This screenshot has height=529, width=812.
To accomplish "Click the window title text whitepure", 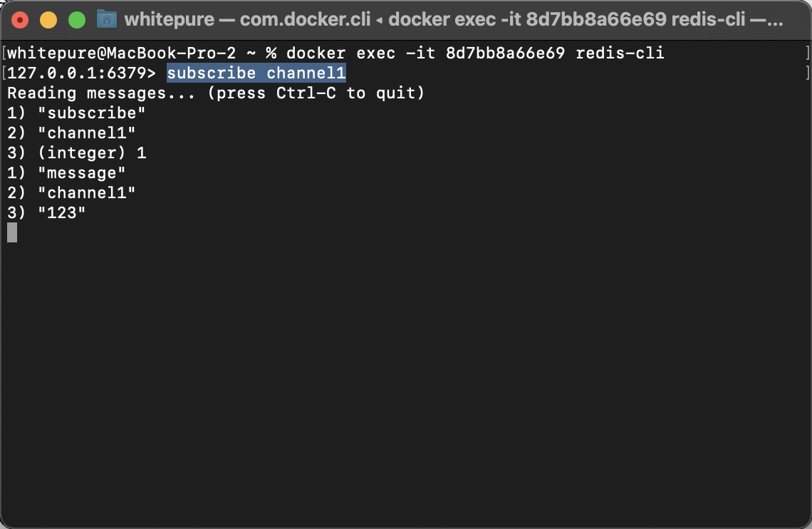I will pyautogui.click(x=170, y=20).
